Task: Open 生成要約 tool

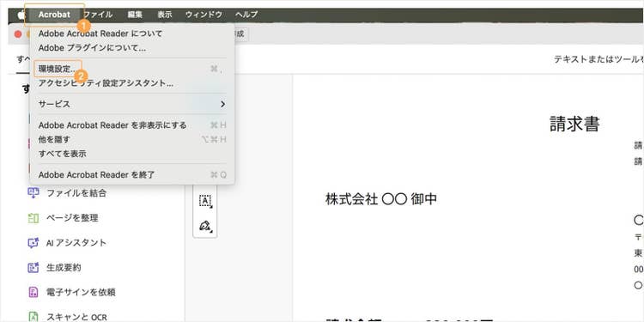Action: (64, 268)
